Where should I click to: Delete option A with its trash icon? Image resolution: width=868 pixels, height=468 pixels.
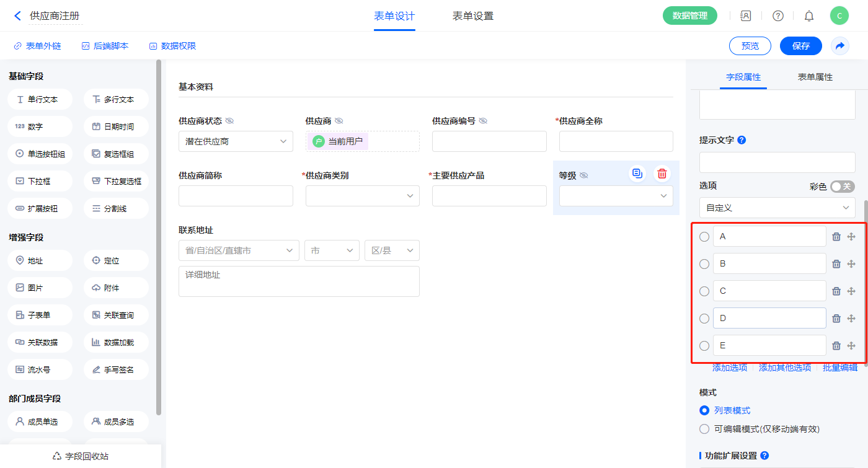[836, 237]
